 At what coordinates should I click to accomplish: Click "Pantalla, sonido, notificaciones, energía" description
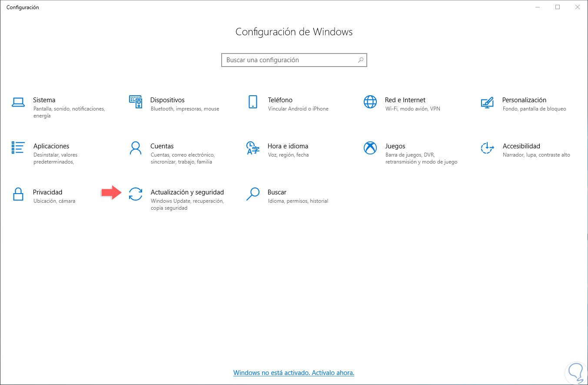click(69, 112)
